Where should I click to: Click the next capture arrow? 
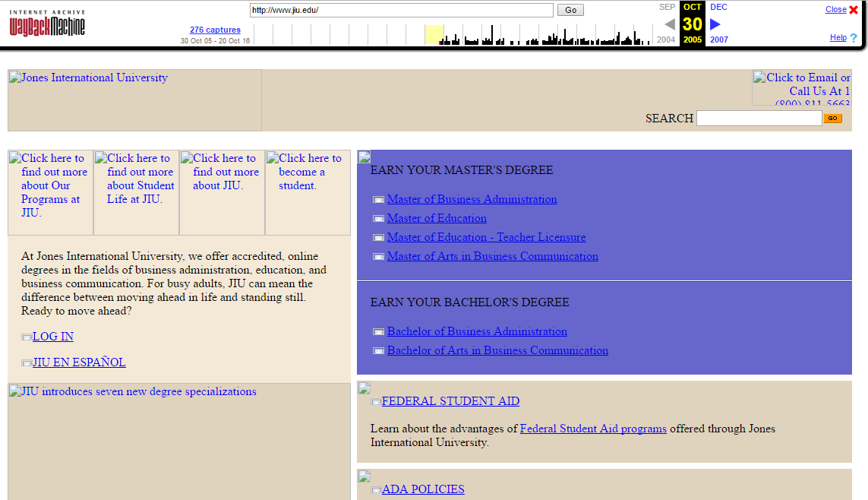point(715,24)
